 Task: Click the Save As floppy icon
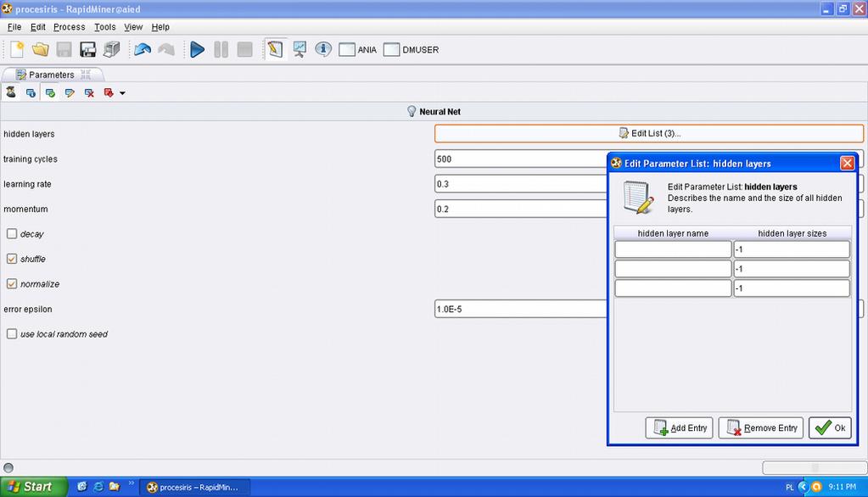click(x=87, y=50)
